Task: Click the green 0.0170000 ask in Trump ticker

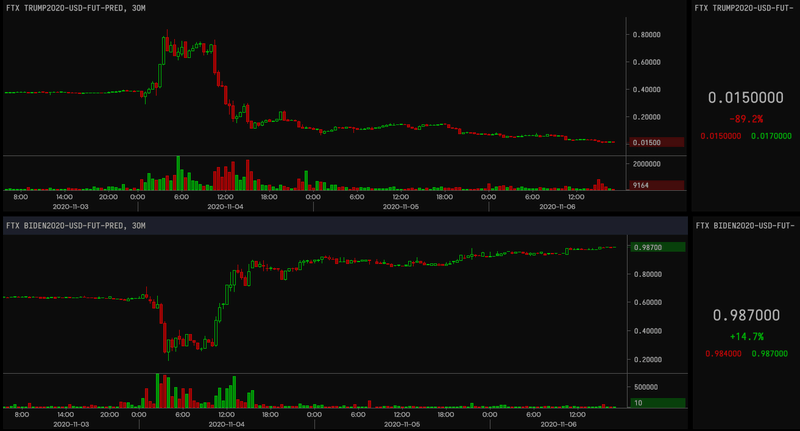Action: [x=771, y=136]
